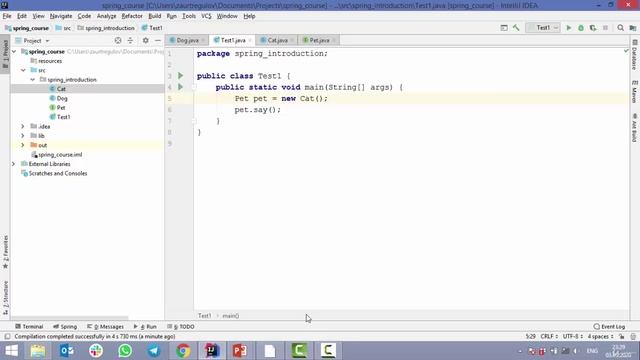Build project with the hammer icon

[x=516, y=28]
